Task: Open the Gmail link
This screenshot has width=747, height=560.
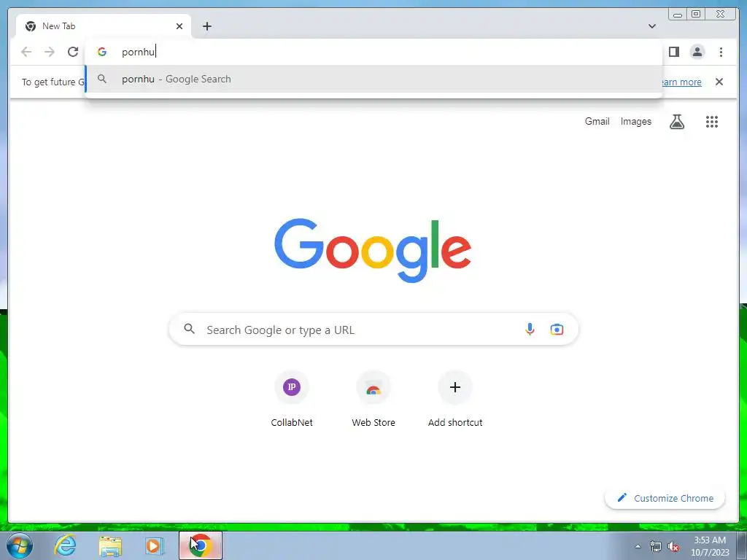Action: coord(597,122)
